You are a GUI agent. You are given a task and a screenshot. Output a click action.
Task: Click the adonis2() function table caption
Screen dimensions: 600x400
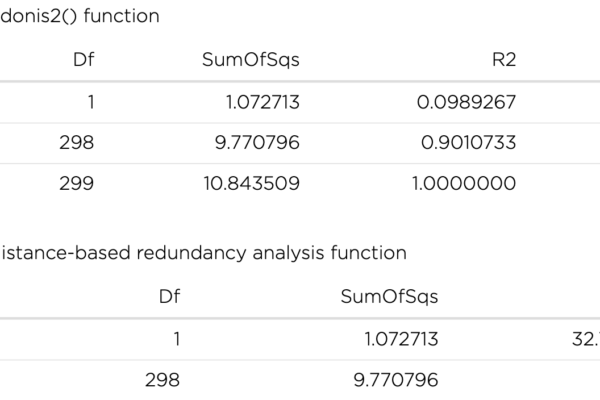80,16
